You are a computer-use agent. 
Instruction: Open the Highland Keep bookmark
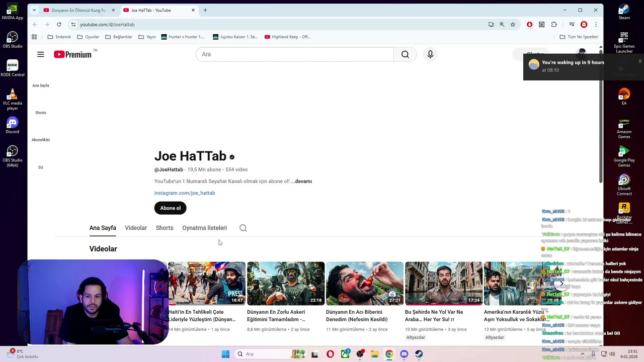[287, 37]
